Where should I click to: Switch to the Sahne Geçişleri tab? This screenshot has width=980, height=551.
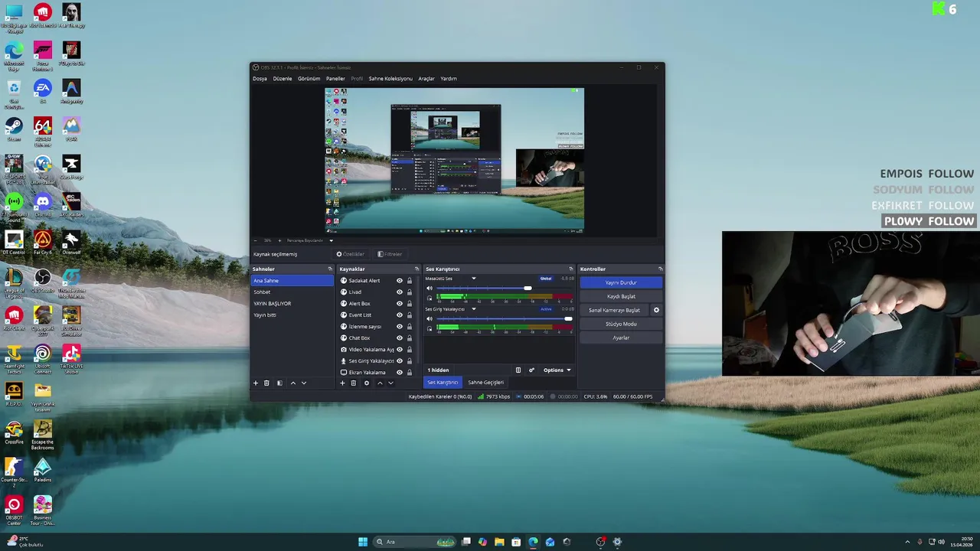point(486,383)
